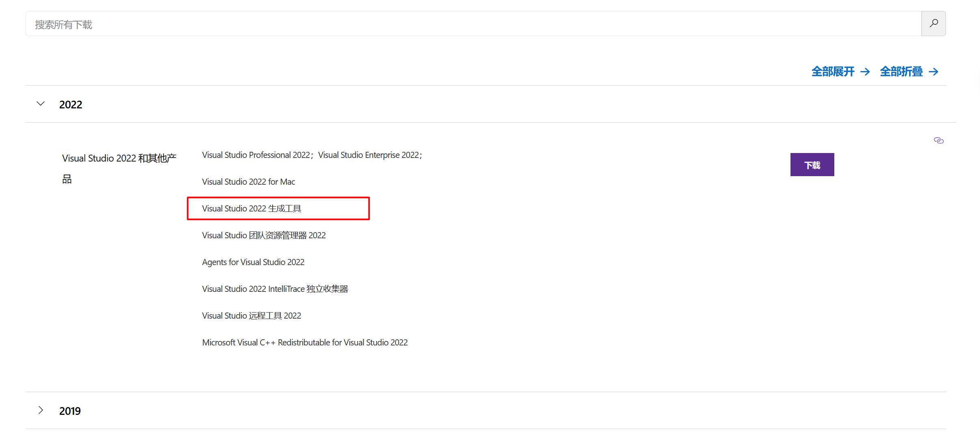Viewport: 980px width, 440px height.
Task: Click the purple 下载 download button
Action: pos(812,165)
